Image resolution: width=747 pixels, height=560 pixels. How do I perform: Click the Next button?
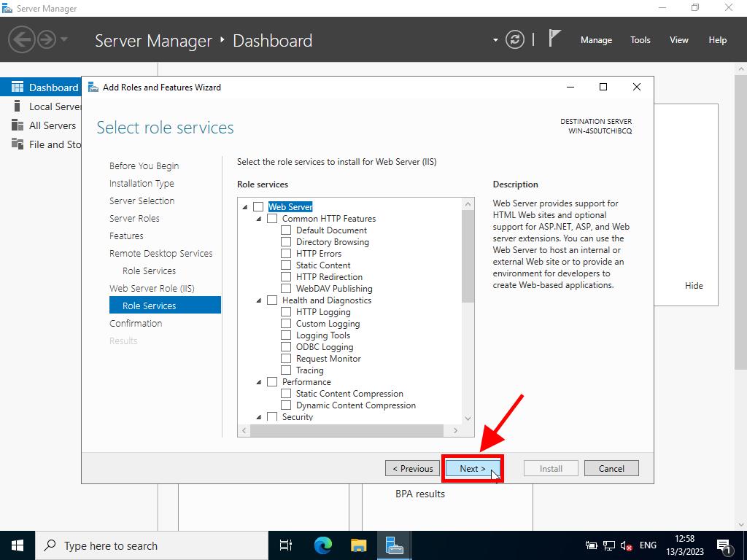(473, 469)
